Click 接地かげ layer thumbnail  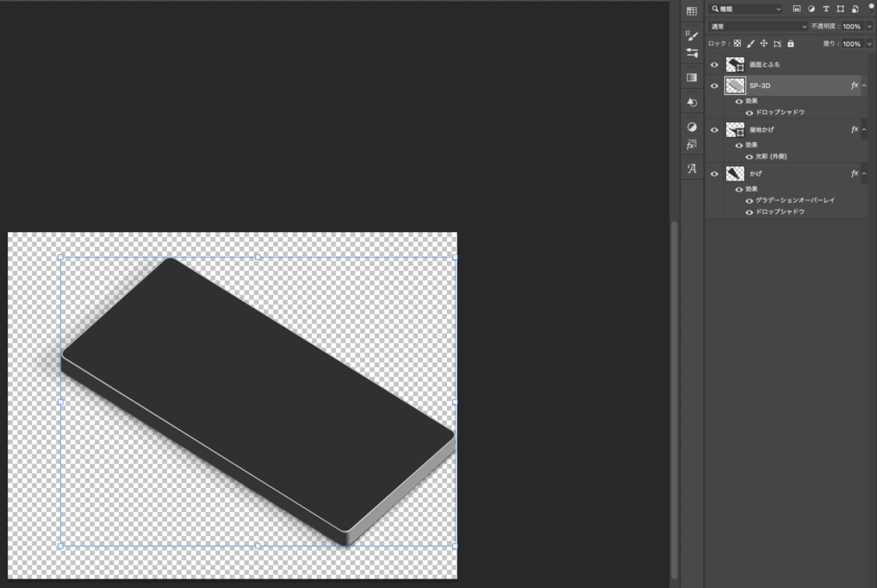click(735, 130)
